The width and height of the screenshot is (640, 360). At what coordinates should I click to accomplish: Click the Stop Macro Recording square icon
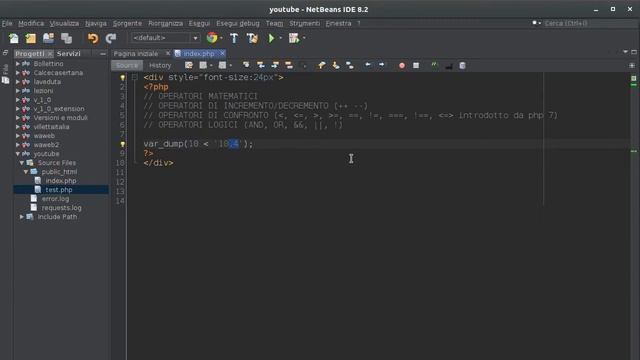point(416,65)
